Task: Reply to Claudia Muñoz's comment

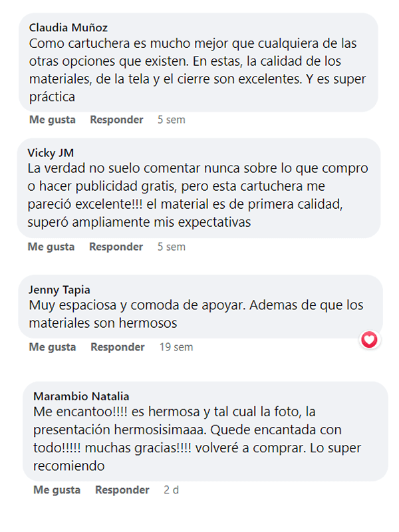Action: pos(116,120)
